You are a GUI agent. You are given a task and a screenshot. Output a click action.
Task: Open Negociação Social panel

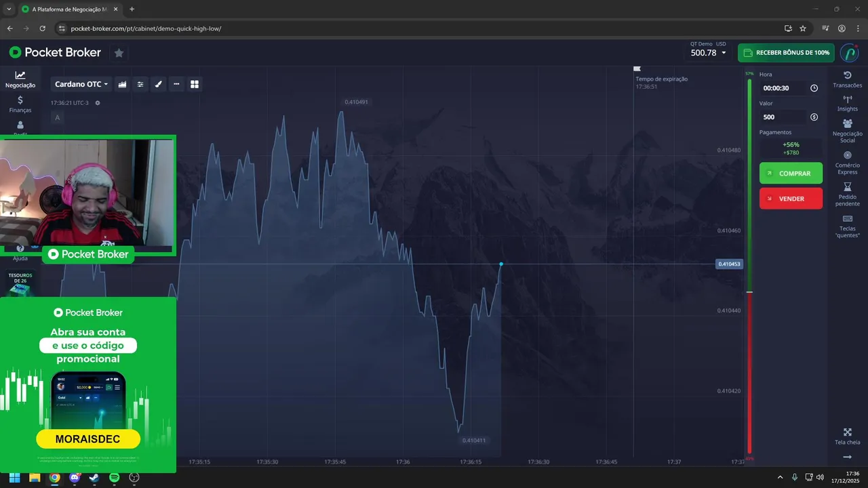point(847,131)
